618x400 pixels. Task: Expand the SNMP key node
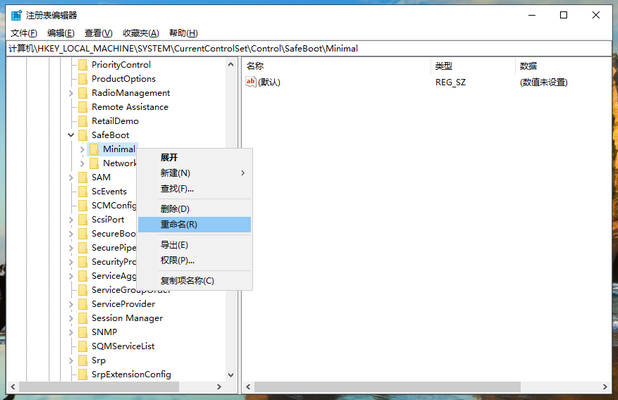[70, 332]
